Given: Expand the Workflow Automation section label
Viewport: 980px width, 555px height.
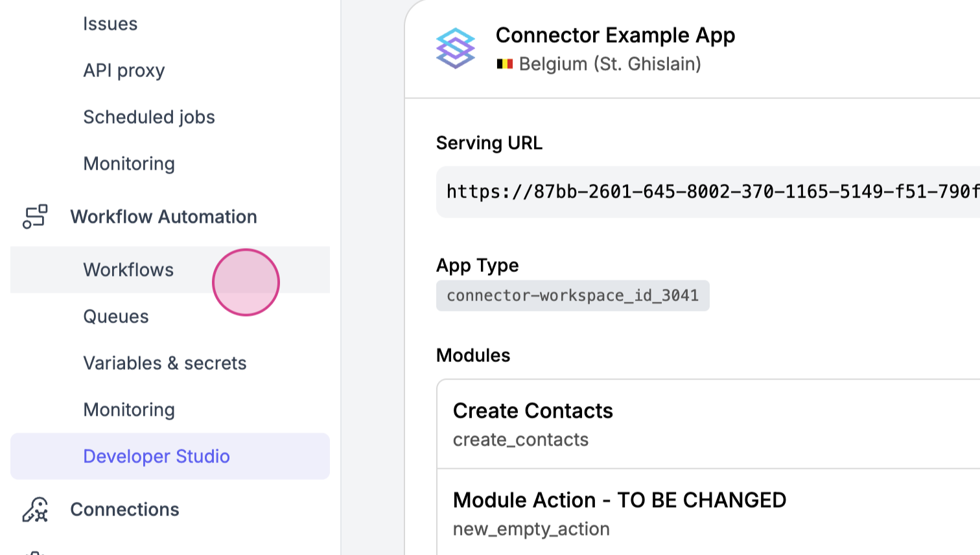Looking at the screenshot, I should [x=163, y=217].
